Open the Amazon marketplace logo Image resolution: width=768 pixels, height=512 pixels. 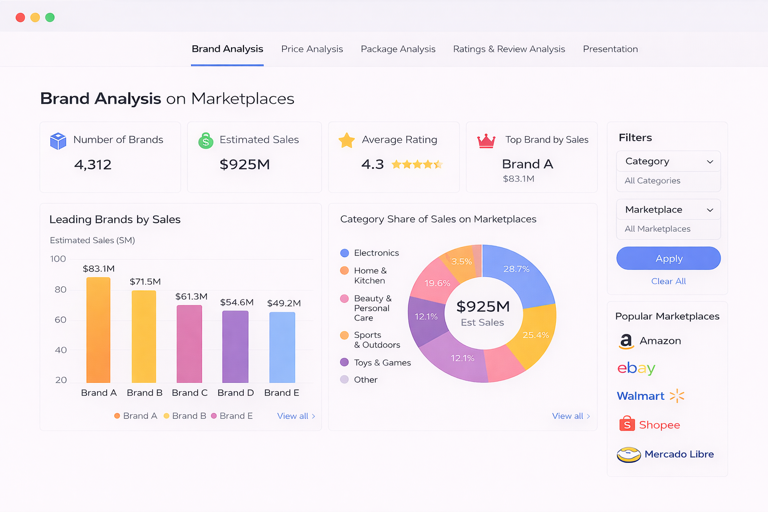point(626,341)
